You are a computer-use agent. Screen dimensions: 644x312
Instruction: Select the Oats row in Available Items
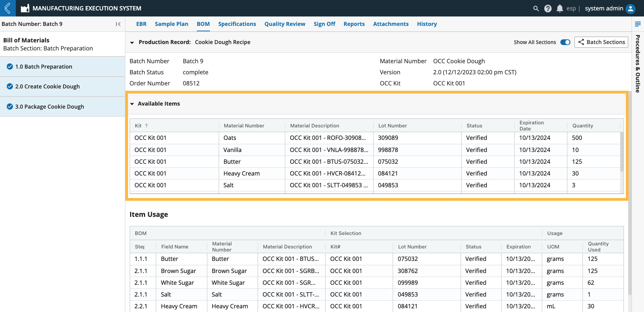(x=375, y=138)
